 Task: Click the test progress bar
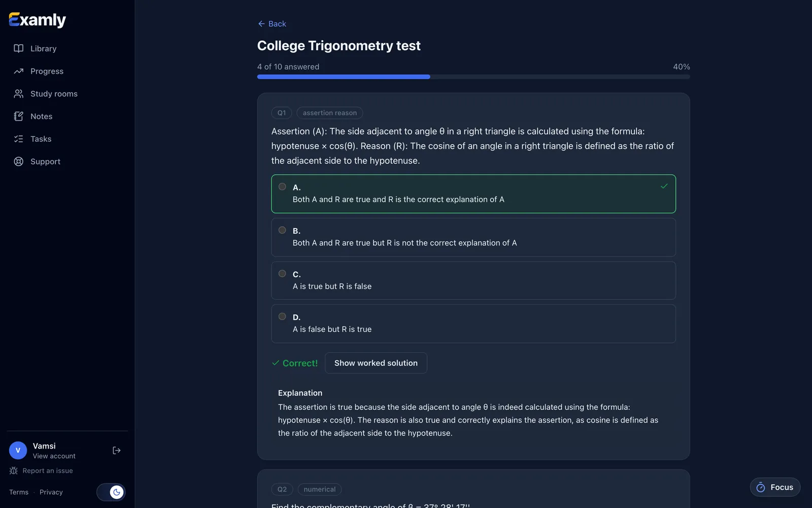click(x=473, y=77)
